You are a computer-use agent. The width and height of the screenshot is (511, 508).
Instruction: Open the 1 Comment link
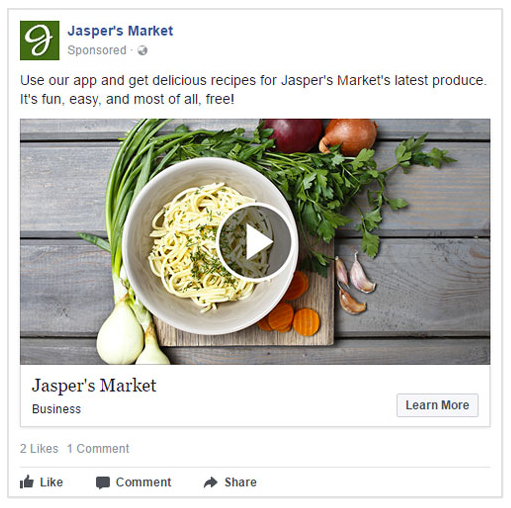(98, 449)
